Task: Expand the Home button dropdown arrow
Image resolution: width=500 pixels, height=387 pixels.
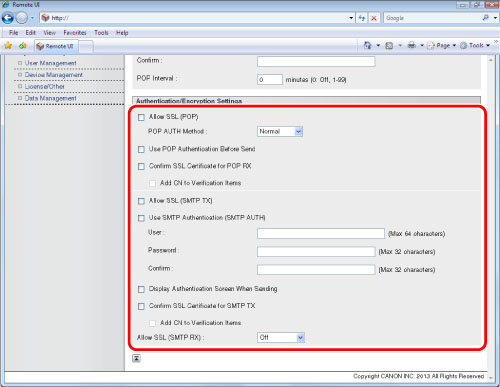Action: pyautogui.click(x=378, y=45)
